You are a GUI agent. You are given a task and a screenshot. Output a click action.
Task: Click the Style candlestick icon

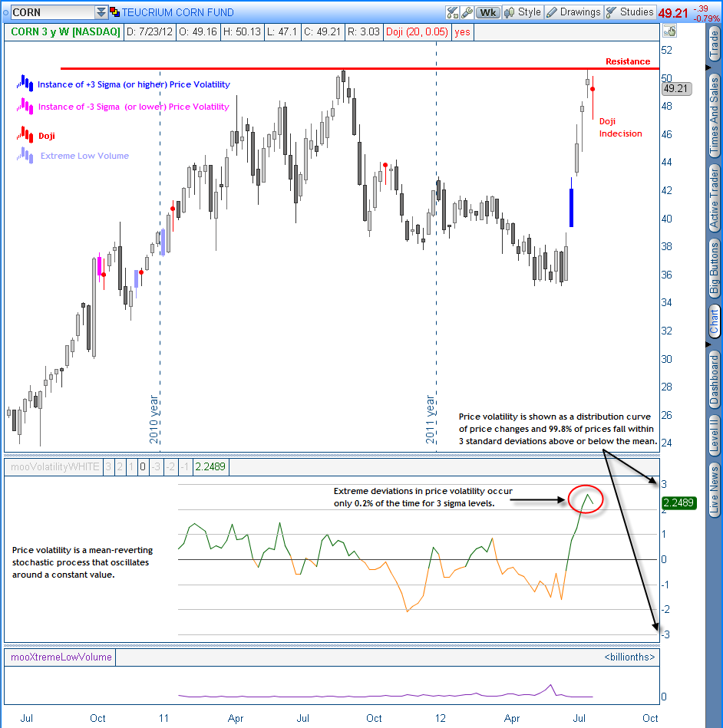[x=510, y=12]
